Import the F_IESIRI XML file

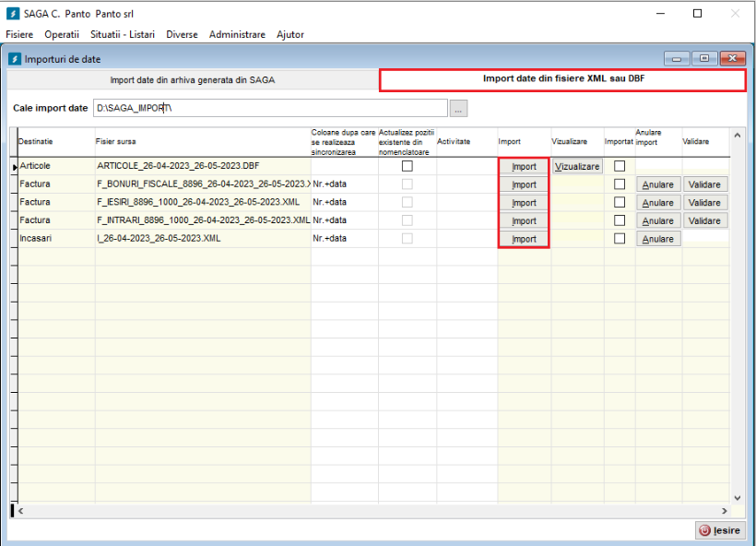pos(524,203)
